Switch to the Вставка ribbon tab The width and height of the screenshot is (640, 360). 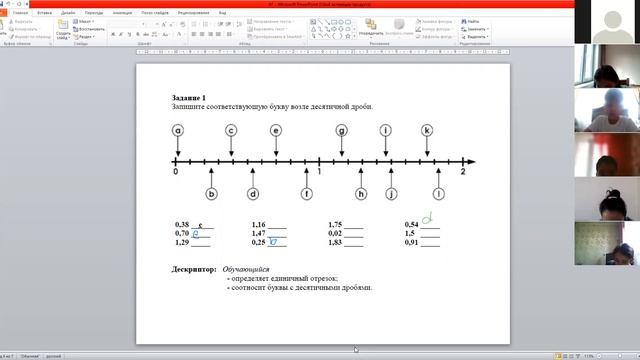point(44,13)
